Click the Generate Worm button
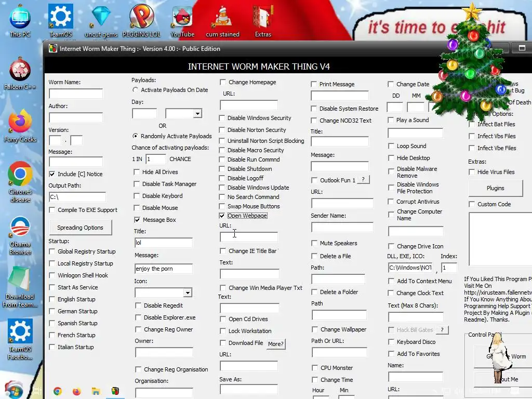This screenshot has height=399, width=532. [502, 356]
